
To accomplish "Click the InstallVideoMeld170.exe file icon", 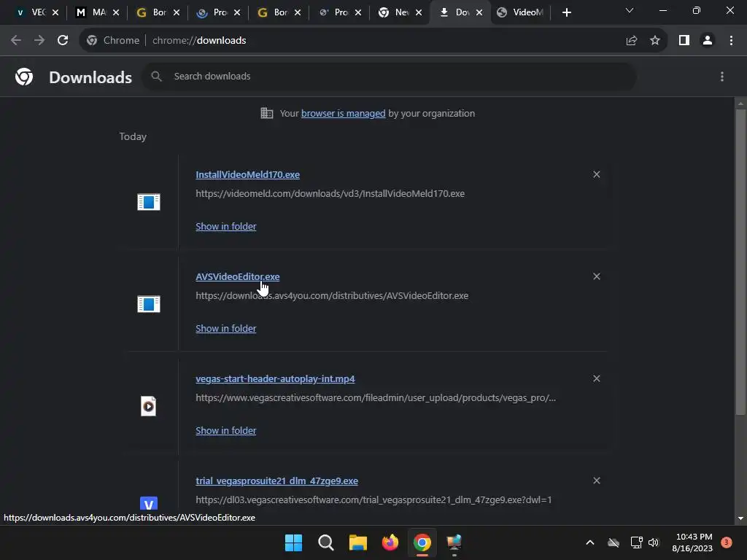I will point(149,202).
